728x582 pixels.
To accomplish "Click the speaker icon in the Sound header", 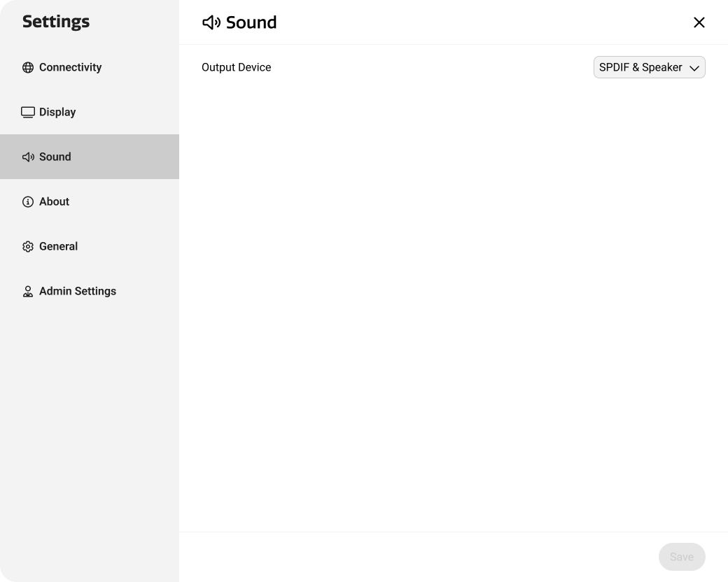I will [x=211, y=22].
